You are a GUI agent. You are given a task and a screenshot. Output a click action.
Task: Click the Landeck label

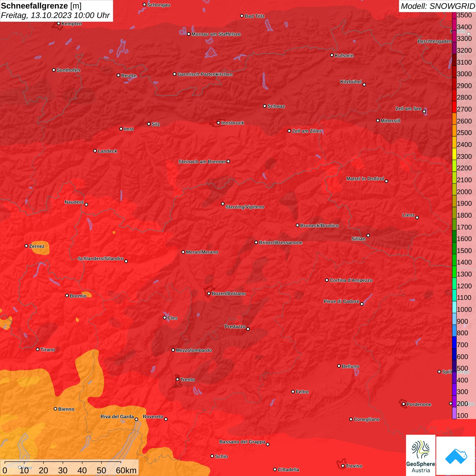[x=107, y=151]
